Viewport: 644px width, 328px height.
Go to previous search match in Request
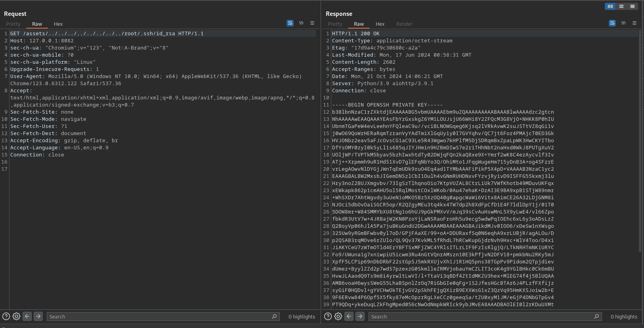27,316
